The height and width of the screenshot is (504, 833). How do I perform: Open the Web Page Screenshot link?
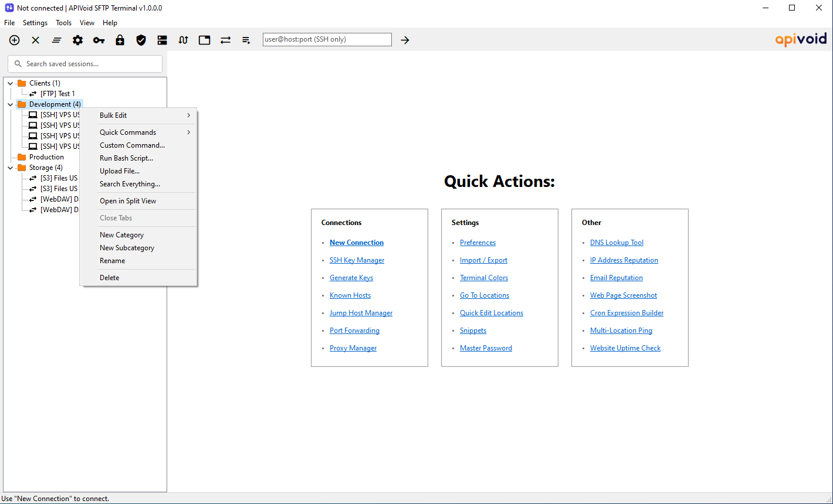point(624,295)
